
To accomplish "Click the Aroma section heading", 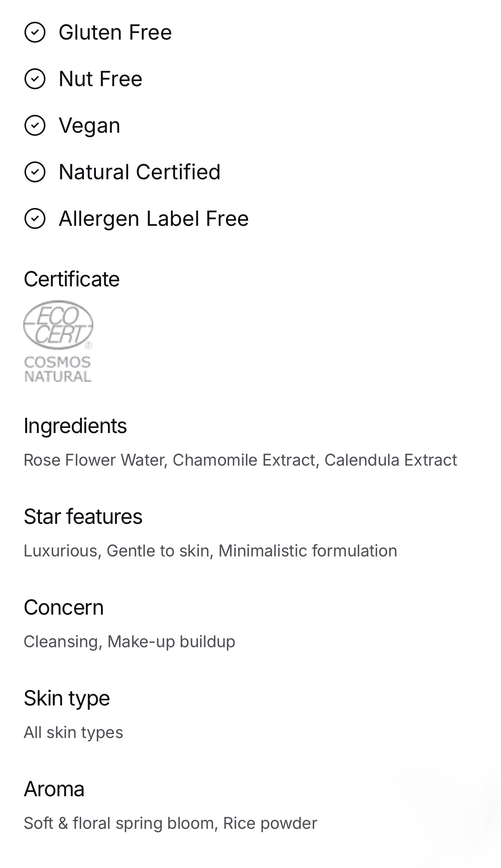I will [x=54, y=789].
